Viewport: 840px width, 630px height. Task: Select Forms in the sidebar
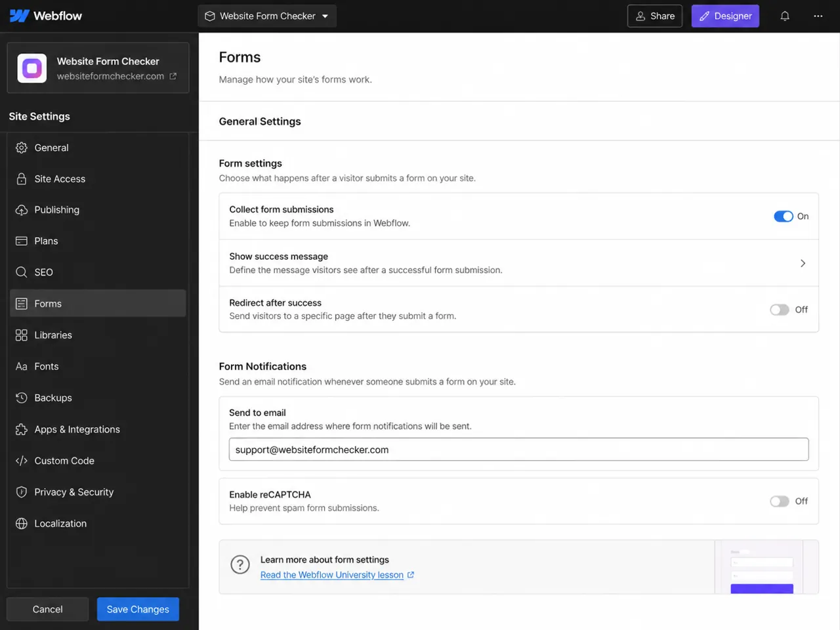coord(98,304)
